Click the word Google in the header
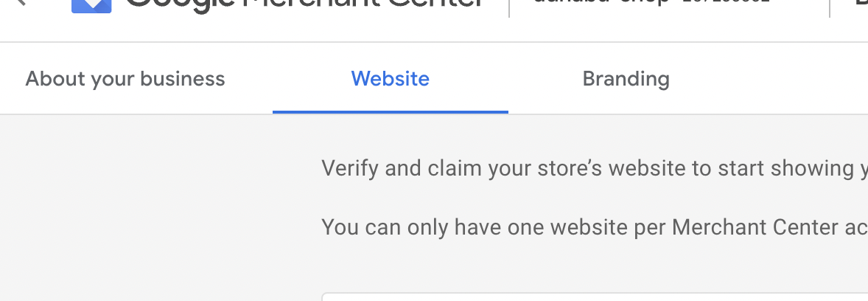 click(177, 4)
